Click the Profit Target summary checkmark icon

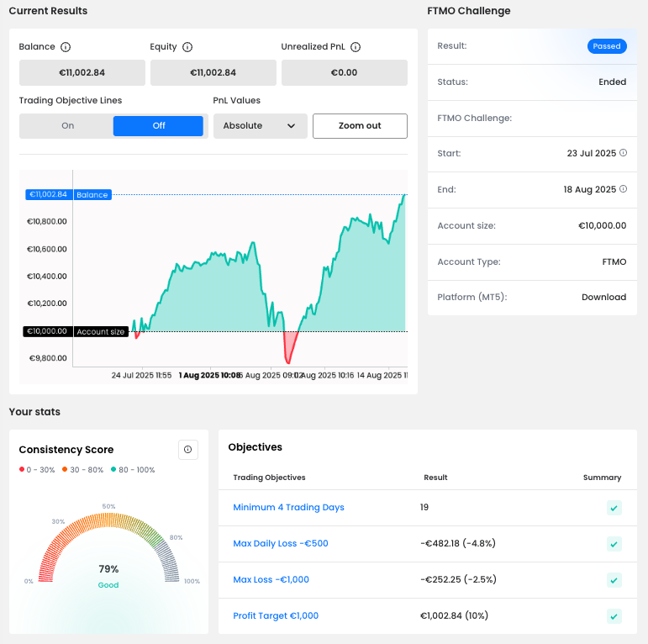pos(614,616)
